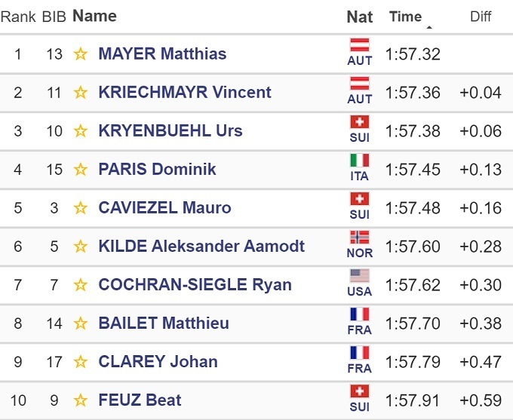Click the Diff column header

coord(481,16)
